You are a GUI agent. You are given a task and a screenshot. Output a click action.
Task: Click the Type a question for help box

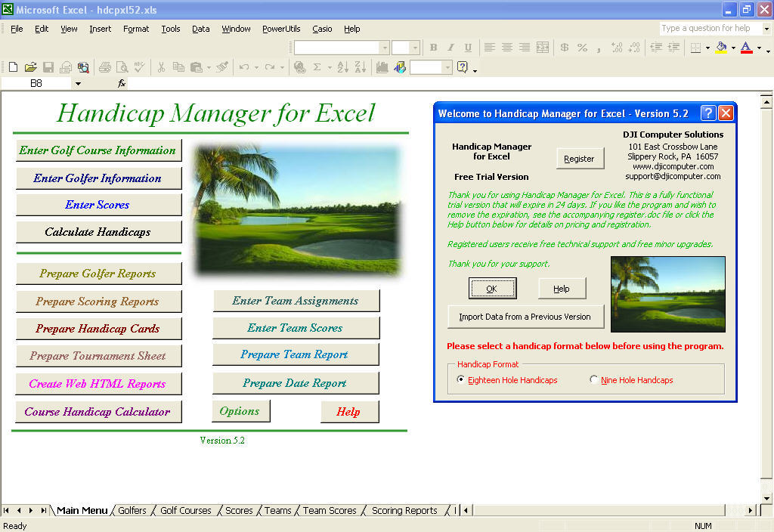click(x=711, y=28)
